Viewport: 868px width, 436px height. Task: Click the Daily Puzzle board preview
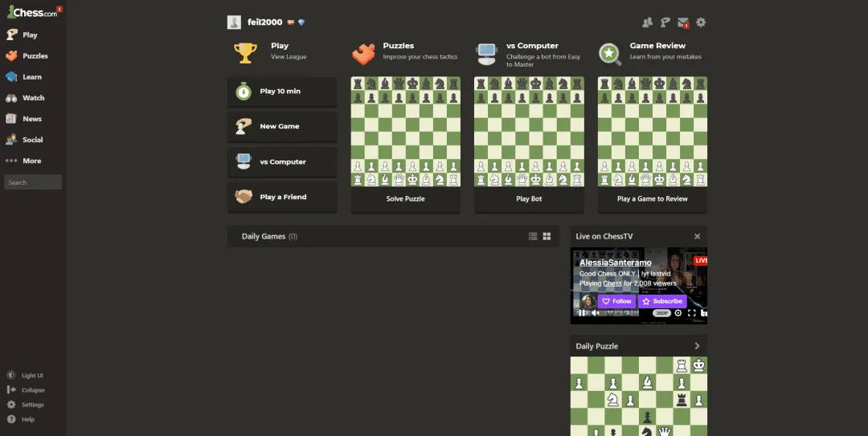pos(639,396)
